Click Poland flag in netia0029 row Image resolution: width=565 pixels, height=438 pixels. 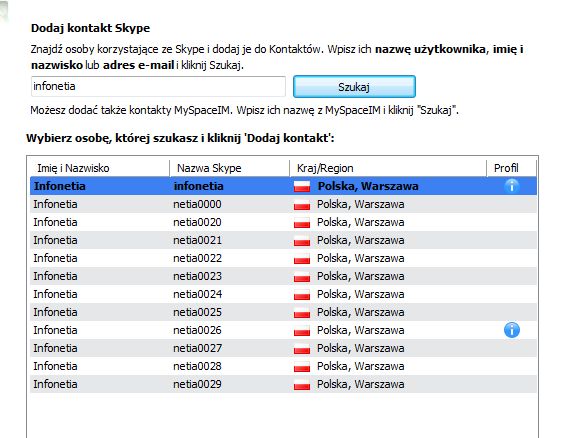(302, 384)
